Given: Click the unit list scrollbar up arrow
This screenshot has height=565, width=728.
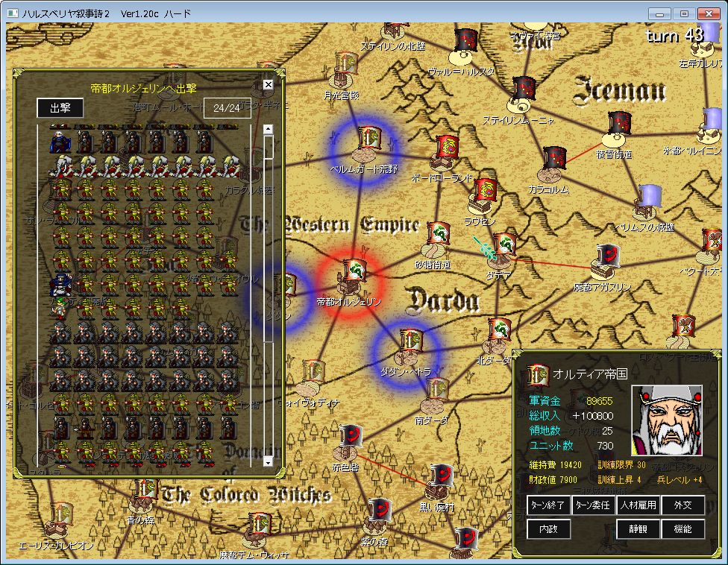Looking at the screenshot, I should tap(268, 130).
